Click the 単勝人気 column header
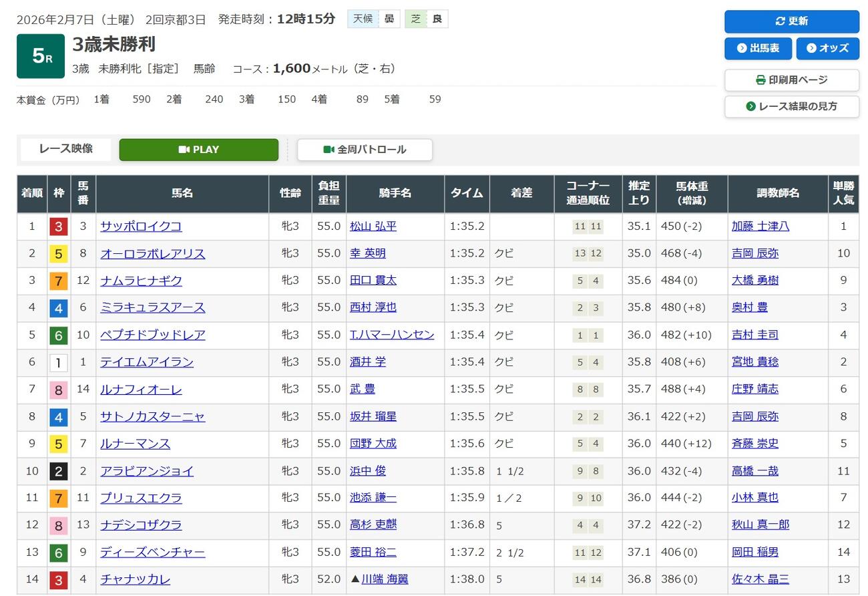This screenshot has height=596, width=868. [843, 194]
